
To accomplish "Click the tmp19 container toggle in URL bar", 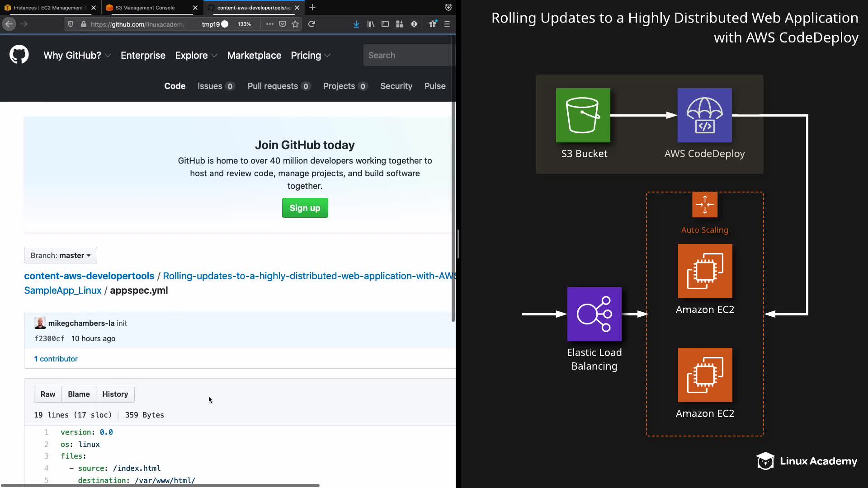I will [215, 24].
